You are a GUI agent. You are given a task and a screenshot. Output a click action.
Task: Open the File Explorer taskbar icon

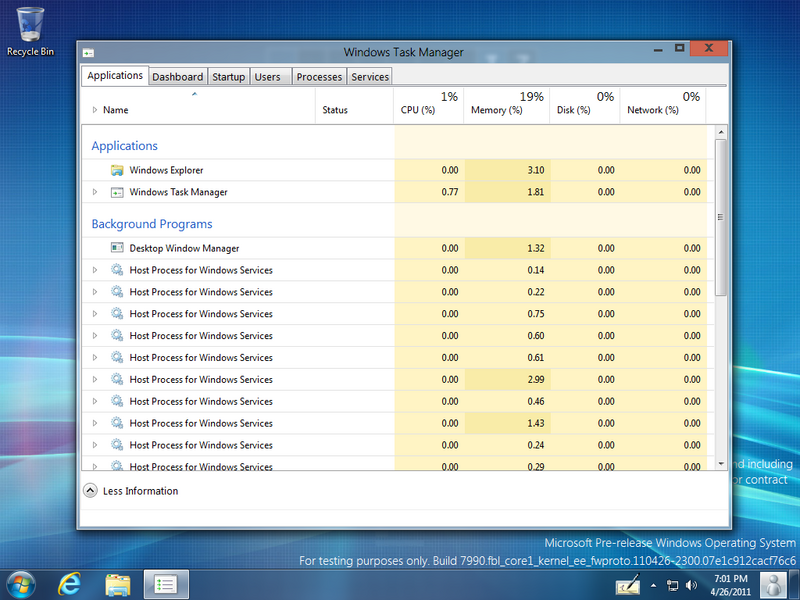118,582
